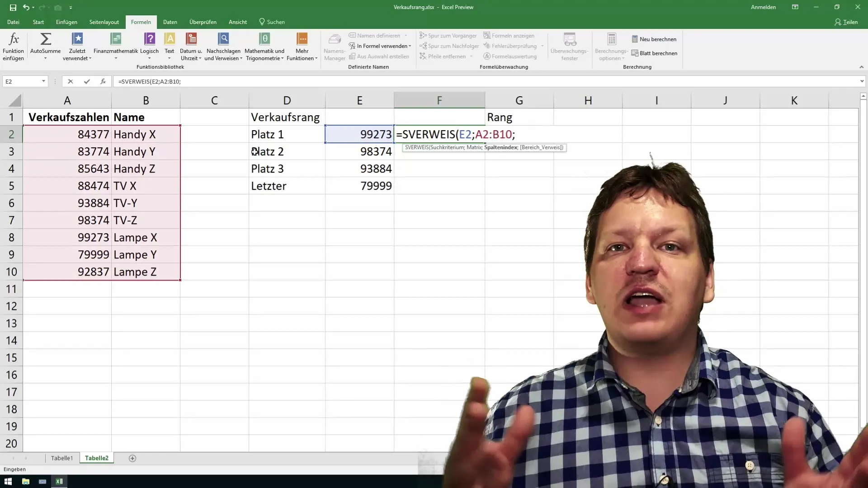The height and width of the screenshot is (488, 868).
Task: Click the Funktion einfügen icon
Action: [14, 46]
